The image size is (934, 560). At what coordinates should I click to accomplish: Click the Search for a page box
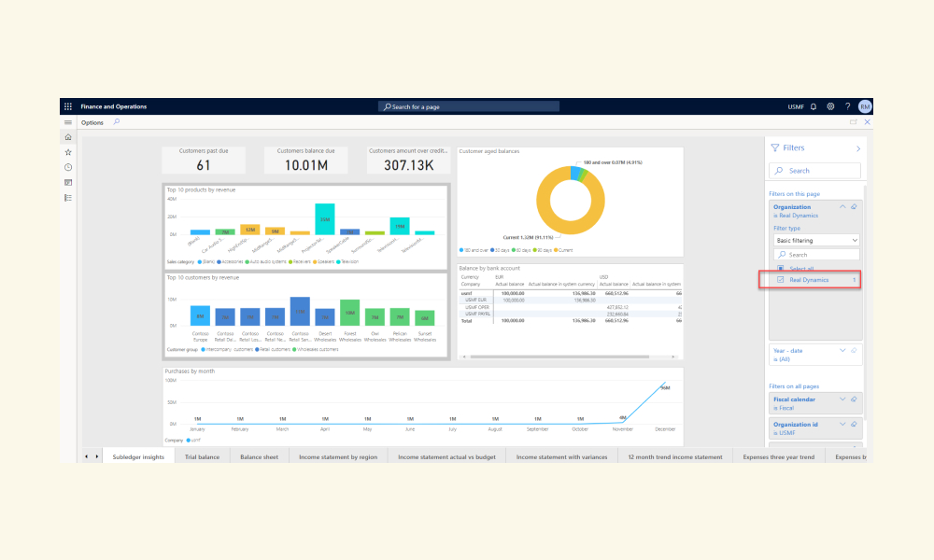pos(469,106)
